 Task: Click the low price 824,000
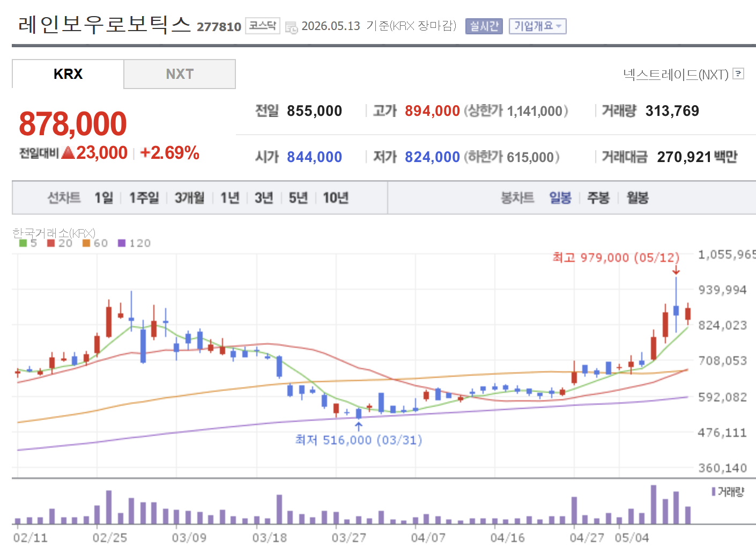tap(432, 157)
